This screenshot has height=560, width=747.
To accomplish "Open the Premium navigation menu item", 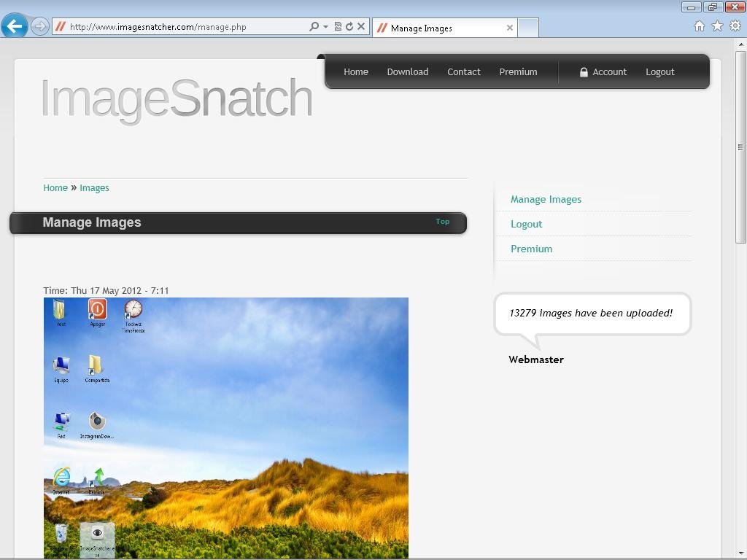I will coord(518,72).
